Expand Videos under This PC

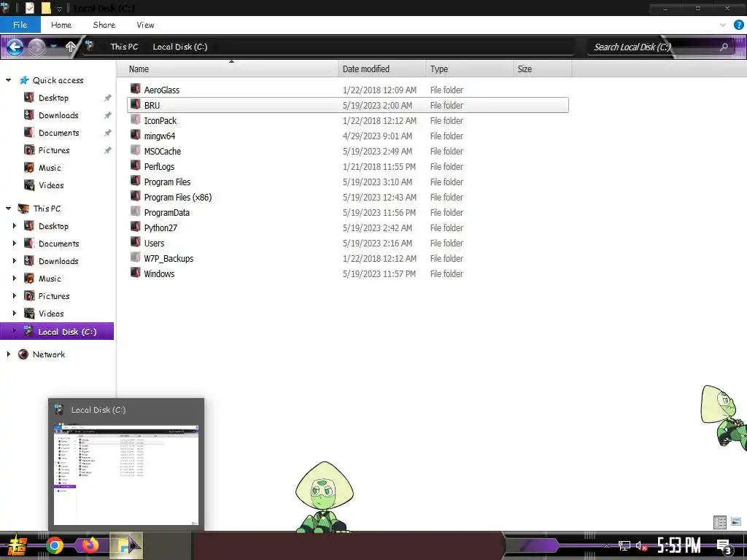coord(15,314)
